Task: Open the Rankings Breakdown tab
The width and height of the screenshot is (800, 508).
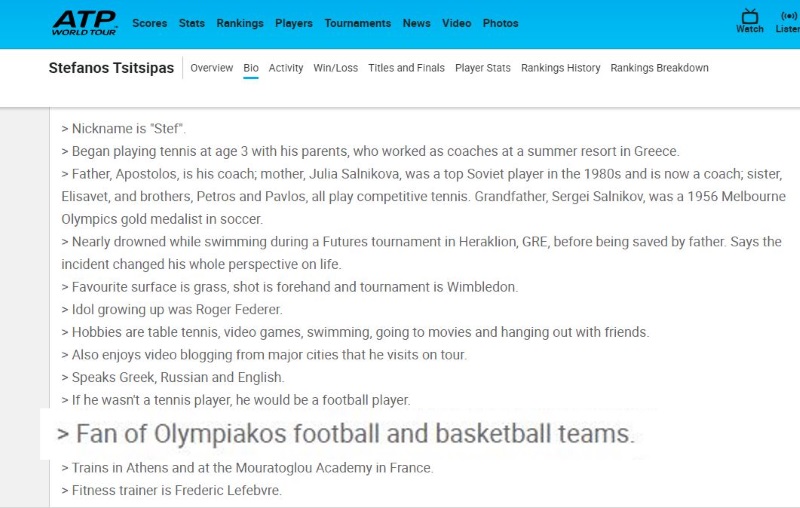Action: [659, 68]
